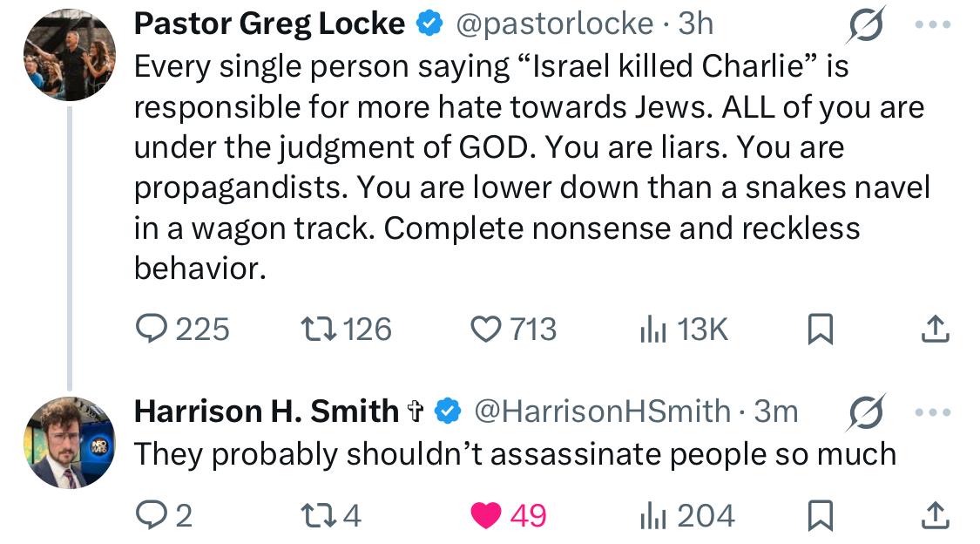Screen dimensions: 980x544
Task: Reply to Pastor Greg Locke's tweet
Action: pos(154,329)
